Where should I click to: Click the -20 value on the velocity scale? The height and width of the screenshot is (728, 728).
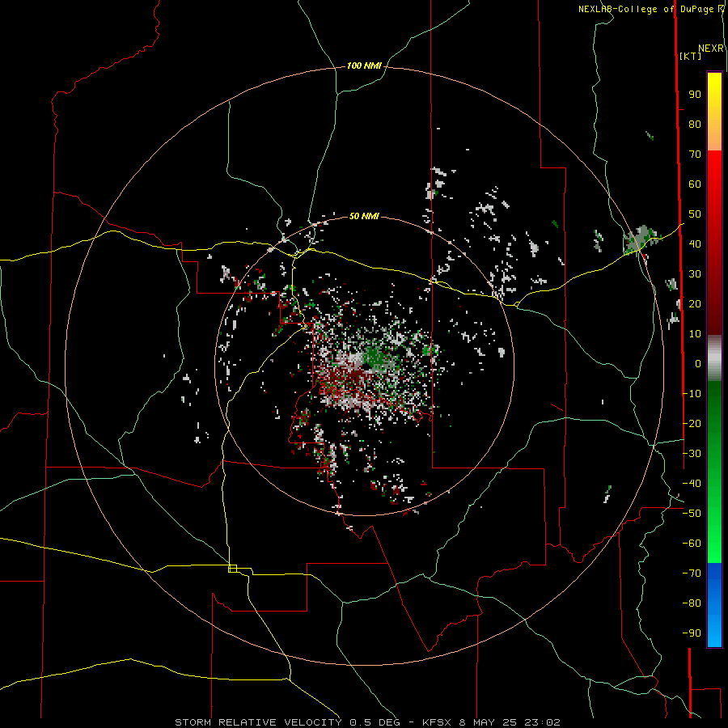click(x=692, y=423)
